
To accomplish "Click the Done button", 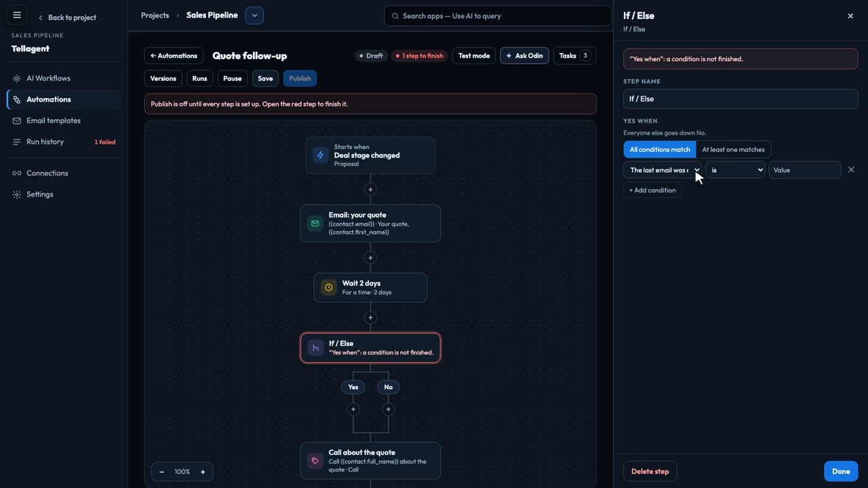I will 841,471.
